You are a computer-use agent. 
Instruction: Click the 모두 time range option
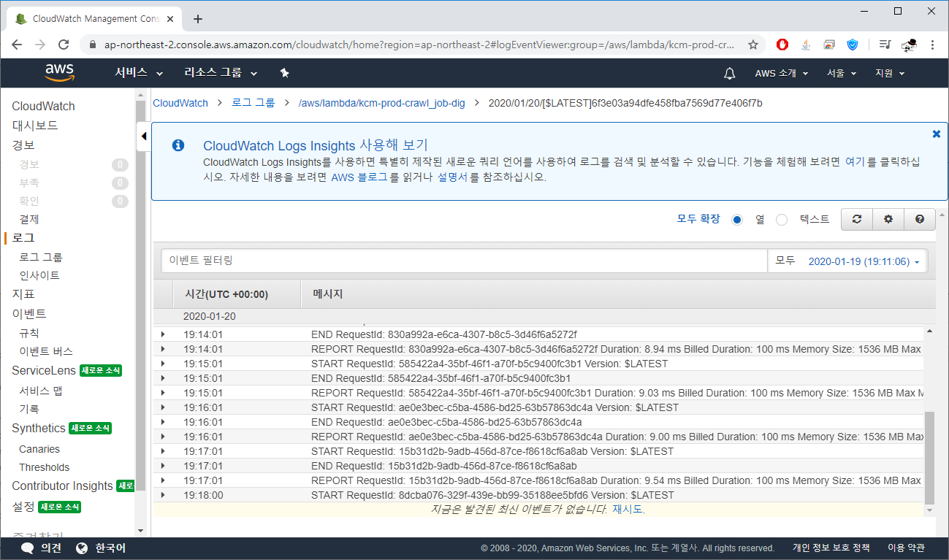click(x=785, y=261)
